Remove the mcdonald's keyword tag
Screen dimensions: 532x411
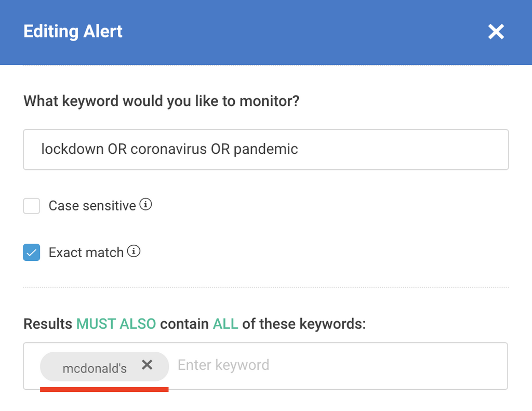[147, 365]
